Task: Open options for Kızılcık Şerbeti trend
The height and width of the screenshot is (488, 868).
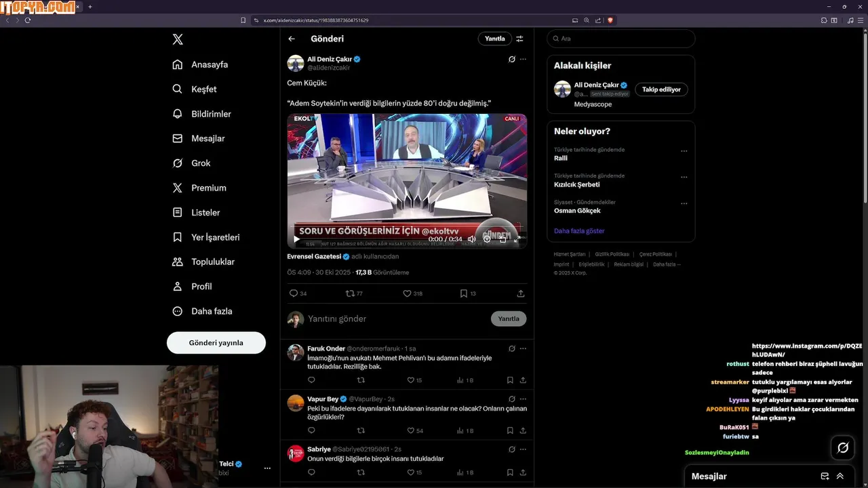Action: pyautogui.click(x=684, y=177)
